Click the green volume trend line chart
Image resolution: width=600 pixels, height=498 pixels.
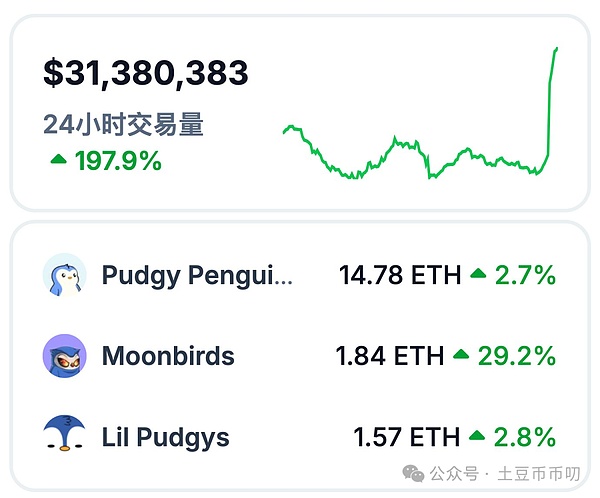(x=421, y=150)
